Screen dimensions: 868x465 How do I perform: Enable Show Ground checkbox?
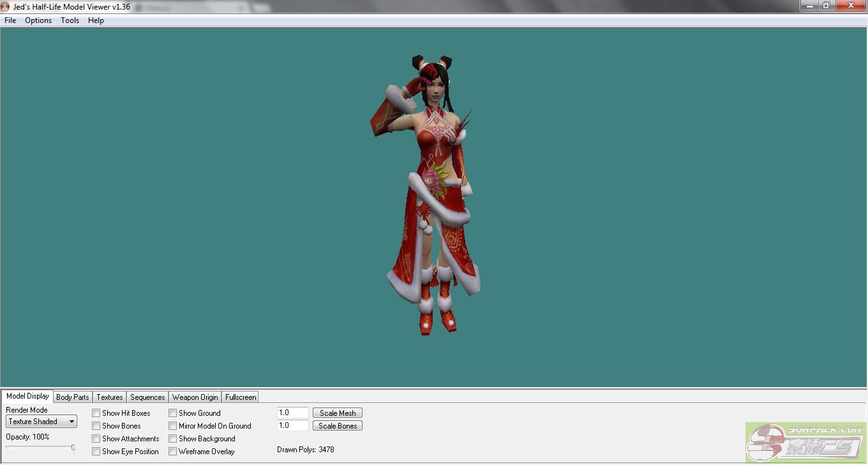point(173,413)
